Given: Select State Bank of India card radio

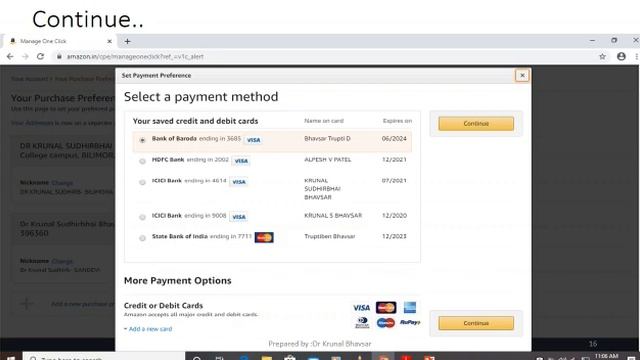Looking at the screenshot, I should pyautogui.click(x=142, y=238).
